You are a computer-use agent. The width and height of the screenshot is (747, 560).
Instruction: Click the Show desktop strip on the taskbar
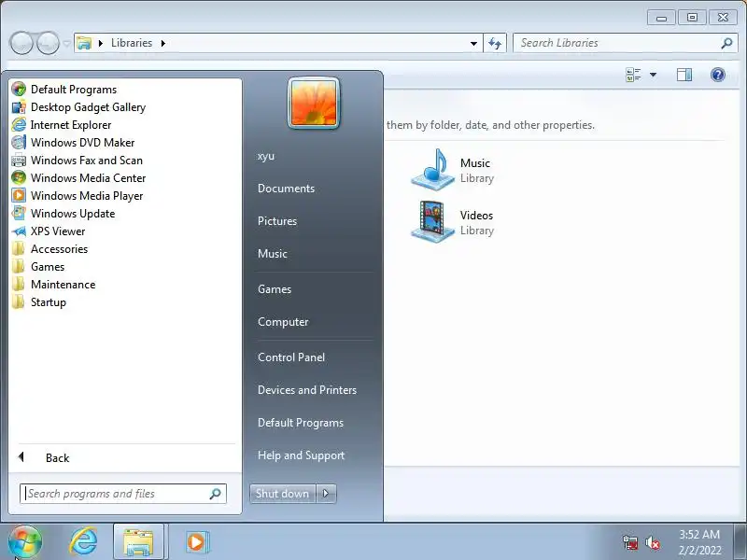(x=740, y=541)
